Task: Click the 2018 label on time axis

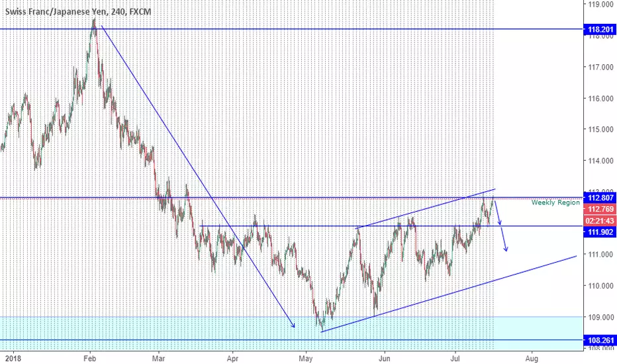Action: (13, 359)
